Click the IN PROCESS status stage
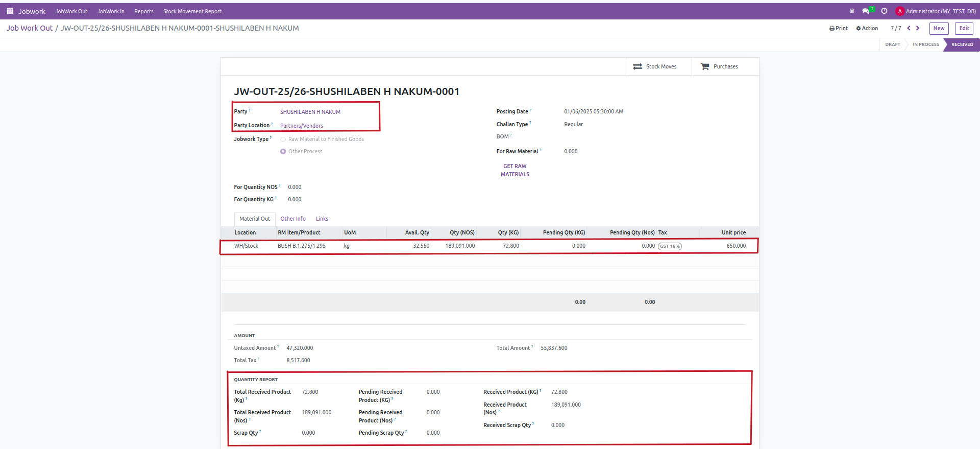980x449 pixels. click(925, 44)
